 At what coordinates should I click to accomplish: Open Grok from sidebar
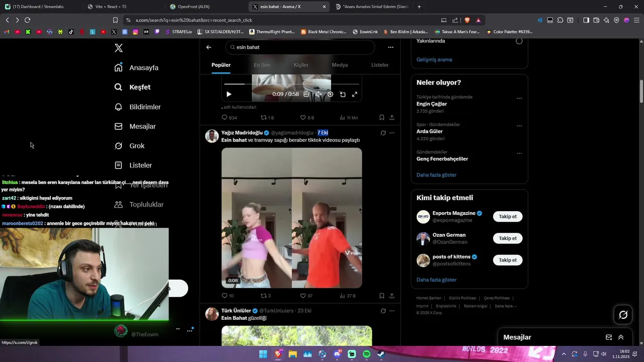pyautogui.click(x=129, y=146)
